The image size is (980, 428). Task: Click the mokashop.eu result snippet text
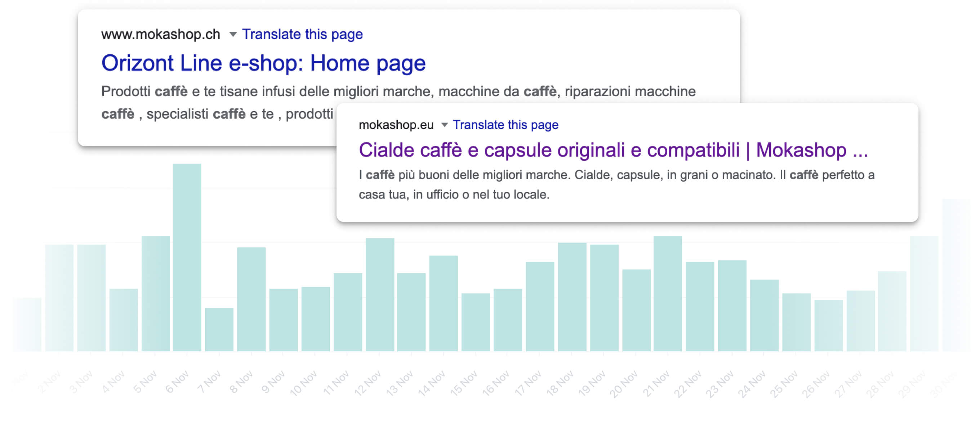pyautogui.click(x=617, y=185)
